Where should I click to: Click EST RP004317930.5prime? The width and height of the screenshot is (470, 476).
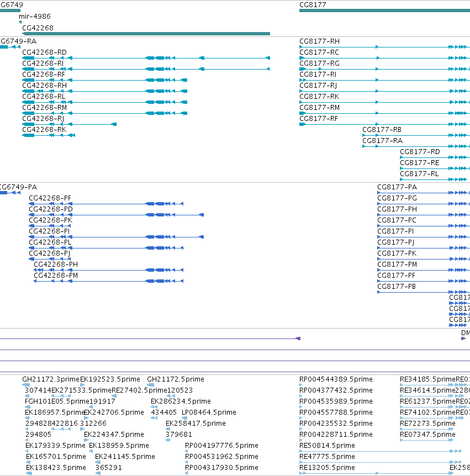tap(221, 468)
